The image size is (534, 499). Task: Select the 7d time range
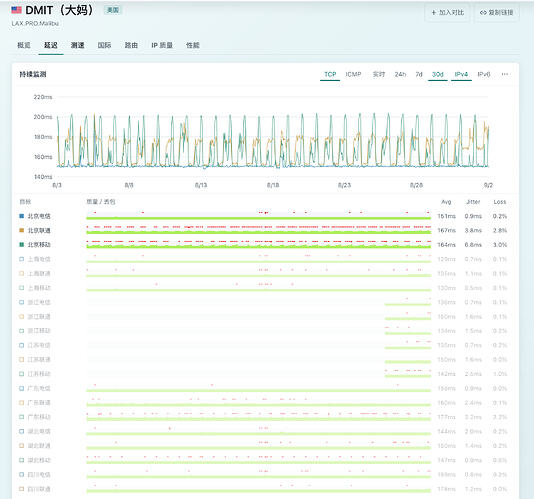tap(419, 74)
